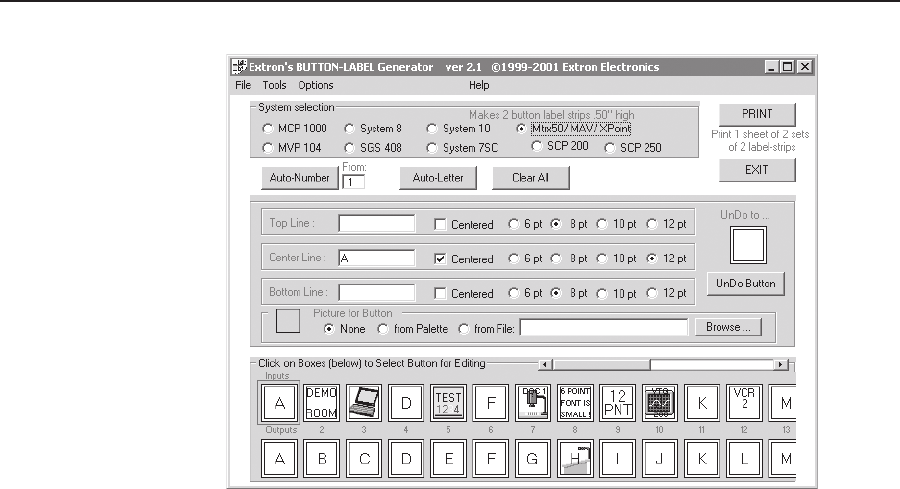Viewport: 900px width, 489px height.
Task: Select the TEST 12 4 input button
Action: coord(448,403)
